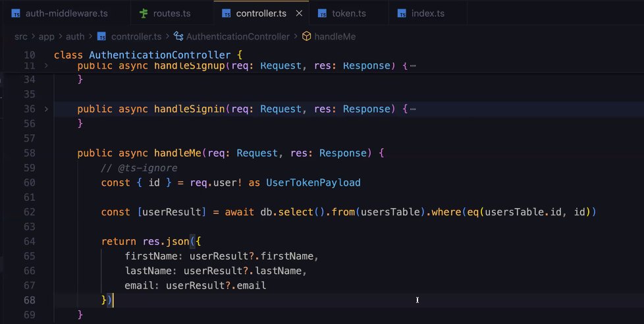Switch to the token.ts tab

click(x=349, y=13)
